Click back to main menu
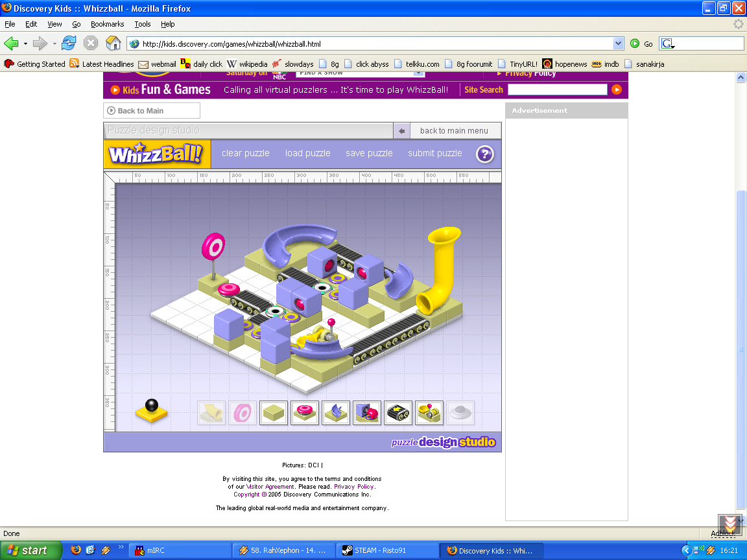 tap(454, 130)
